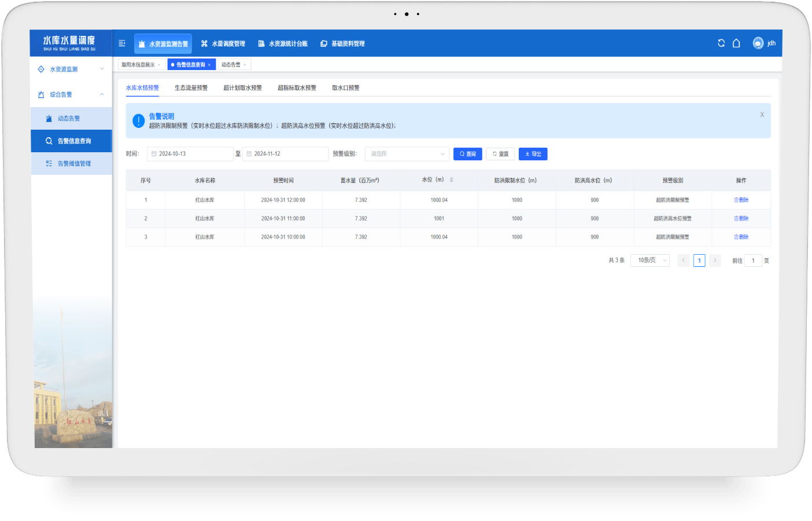Collapse the 综合告警 sidebar group
The image size is (812, 521).
pyautogui.click(x=71, y=94)
